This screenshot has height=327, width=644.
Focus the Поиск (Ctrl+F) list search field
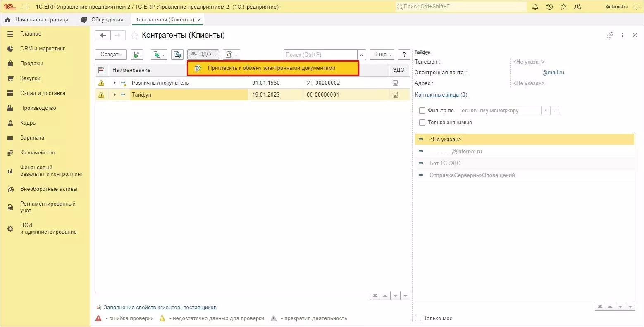pyautogui.click(x=320, y=54)
